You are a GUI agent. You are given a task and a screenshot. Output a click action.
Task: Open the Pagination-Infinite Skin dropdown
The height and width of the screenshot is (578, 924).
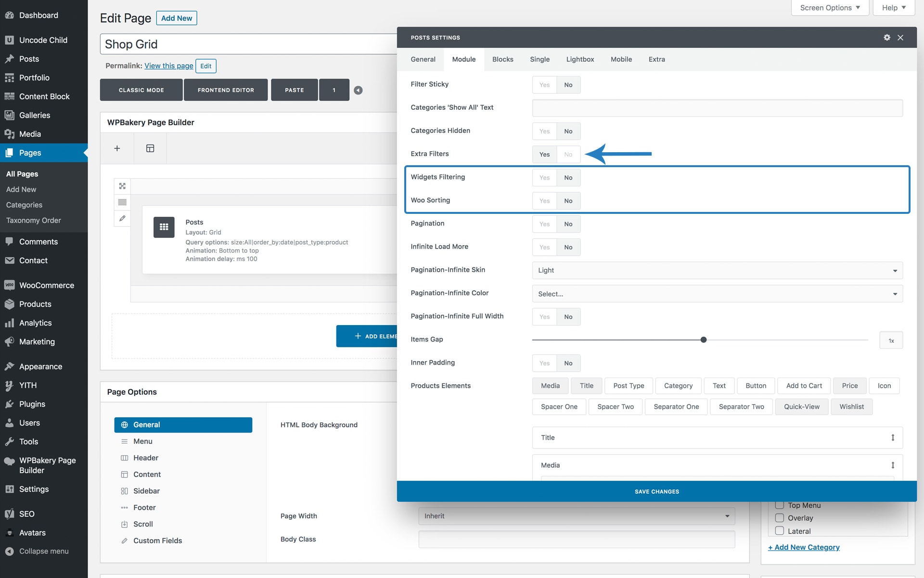pos(717,270)
